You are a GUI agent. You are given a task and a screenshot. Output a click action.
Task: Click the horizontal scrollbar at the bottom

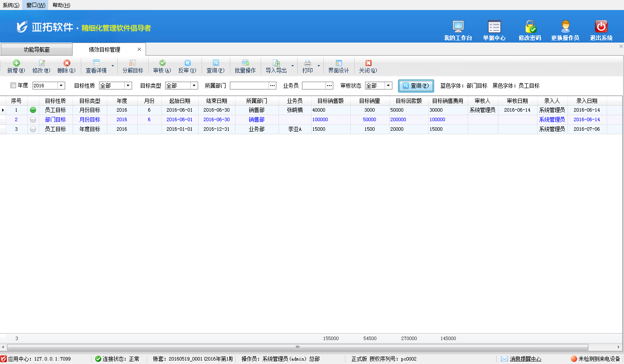(x=298, y=347)
